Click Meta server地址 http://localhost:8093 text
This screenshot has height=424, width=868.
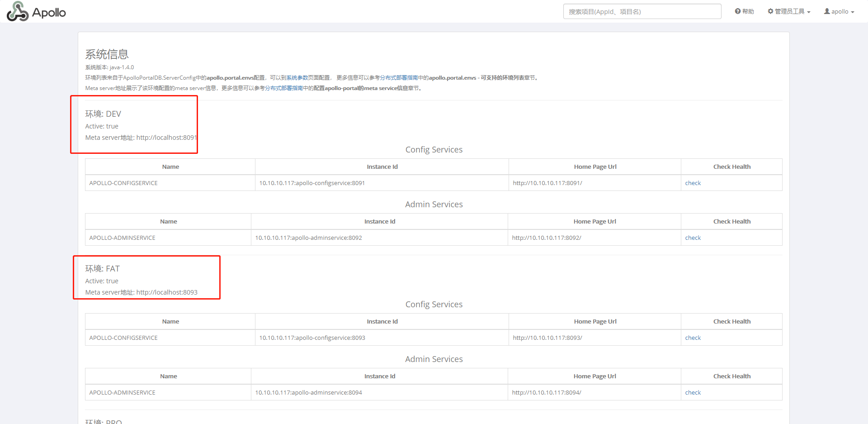click(x=141, y=292)
